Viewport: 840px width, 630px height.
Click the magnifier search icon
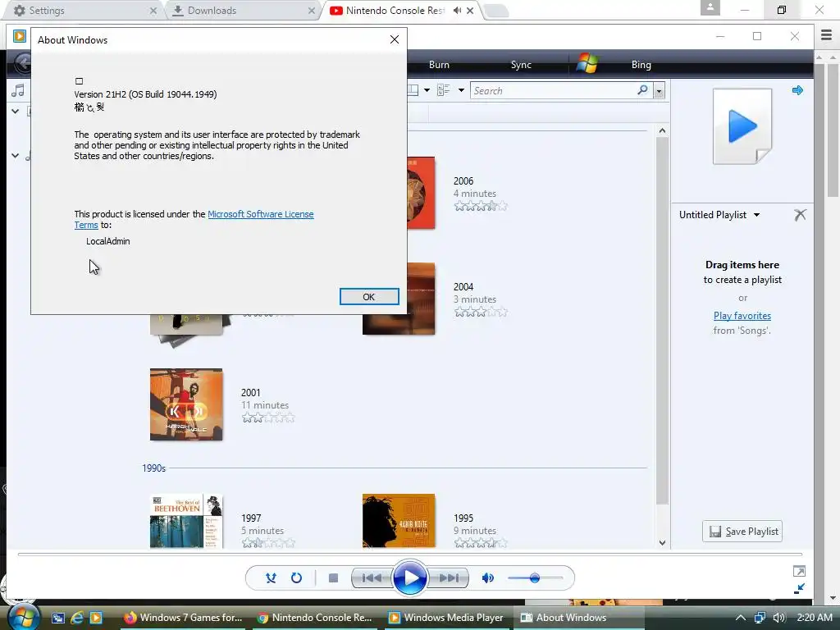coord(642,90)
